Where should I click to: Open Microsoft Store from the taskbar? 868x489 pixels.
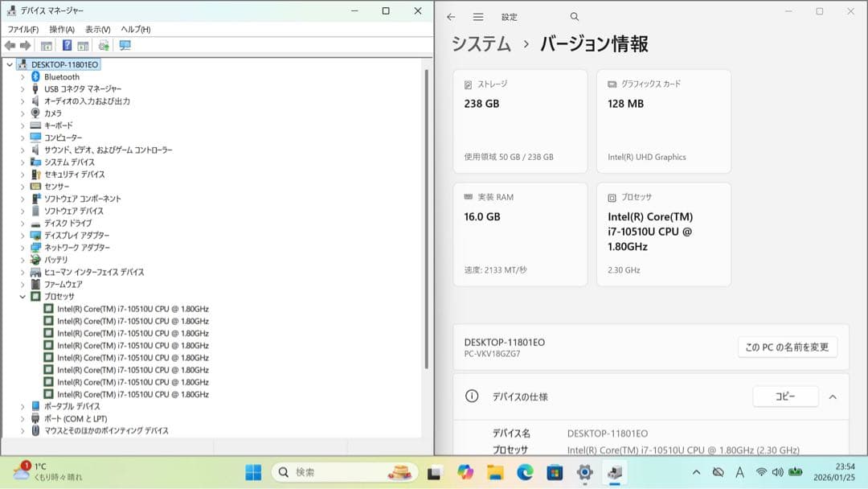tap(556, 471)
